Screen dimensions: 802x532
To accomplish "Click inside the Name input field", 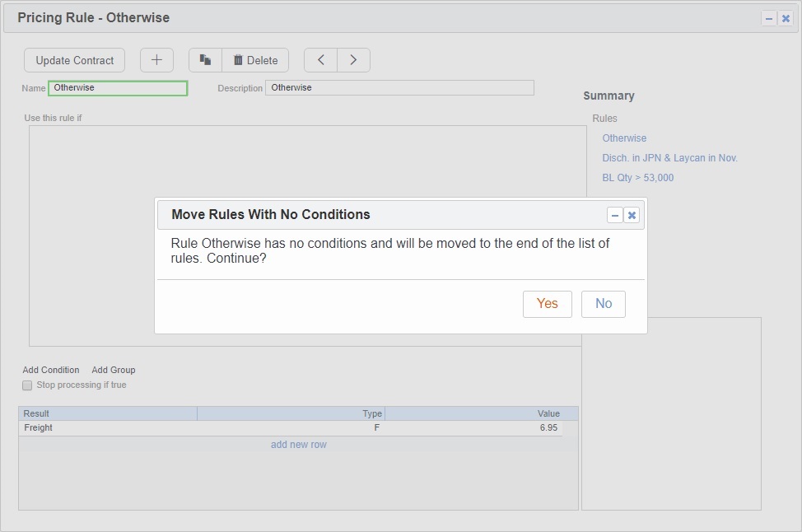I will (x=117, y=87).
